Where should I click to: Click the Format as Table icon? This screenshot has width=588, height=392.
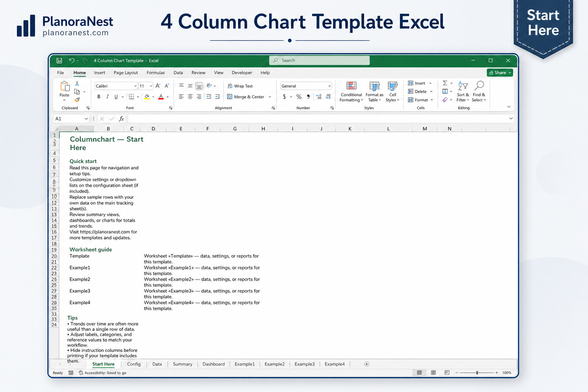coord(374,86)
